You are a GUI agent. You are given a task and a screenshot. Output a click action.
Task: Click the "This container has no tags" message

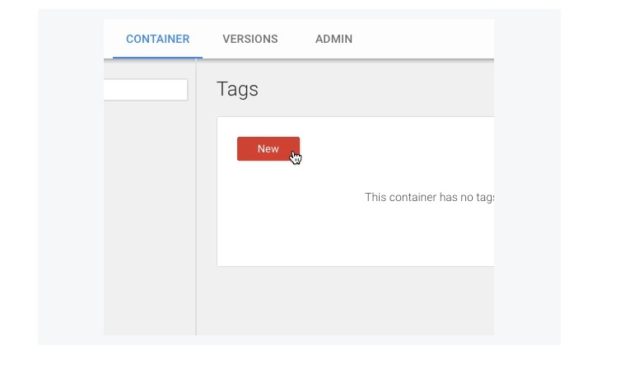tap(430, 197)
